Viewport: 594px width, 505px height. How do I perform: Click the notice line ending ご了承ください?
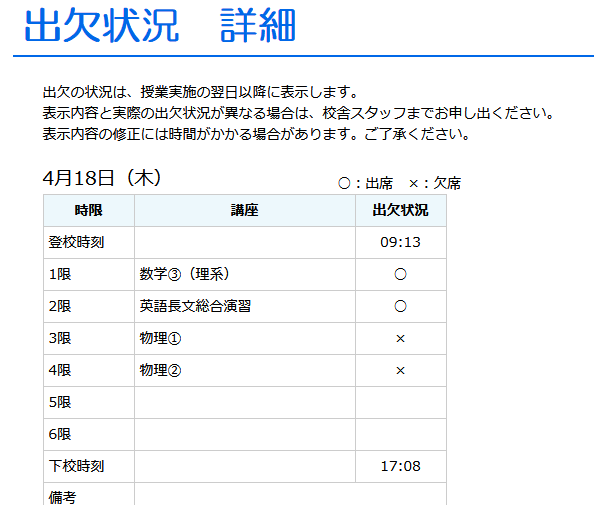point(256,134)
